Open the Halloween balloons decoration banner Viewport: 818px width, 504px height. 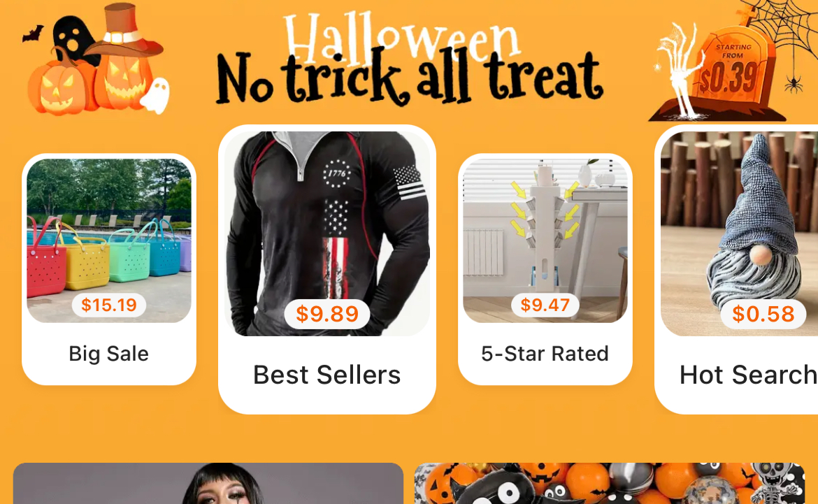[610, 483]
